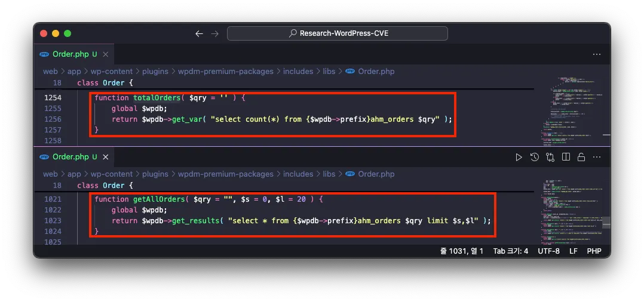This screenshot has height=302, width=644.
Task: Click PHP file icon on lower tab
Action: pos(44,157)
